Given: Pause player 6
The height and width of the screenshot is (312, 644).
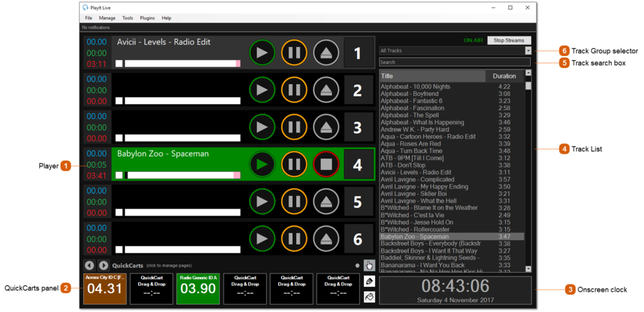Looking at the screenshot, I should (x=294, y=239).
